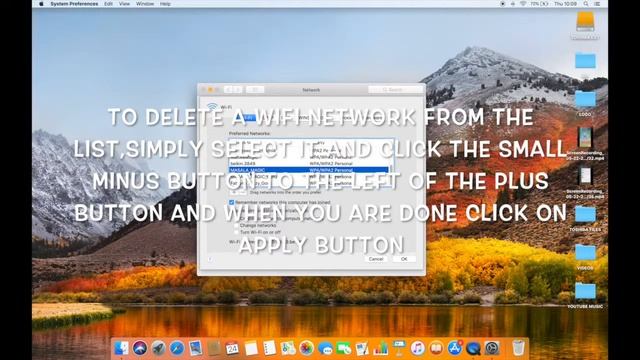Click battery indicator in menu bar
Viewport: 640px width, 360px height.
pos(540,4)
